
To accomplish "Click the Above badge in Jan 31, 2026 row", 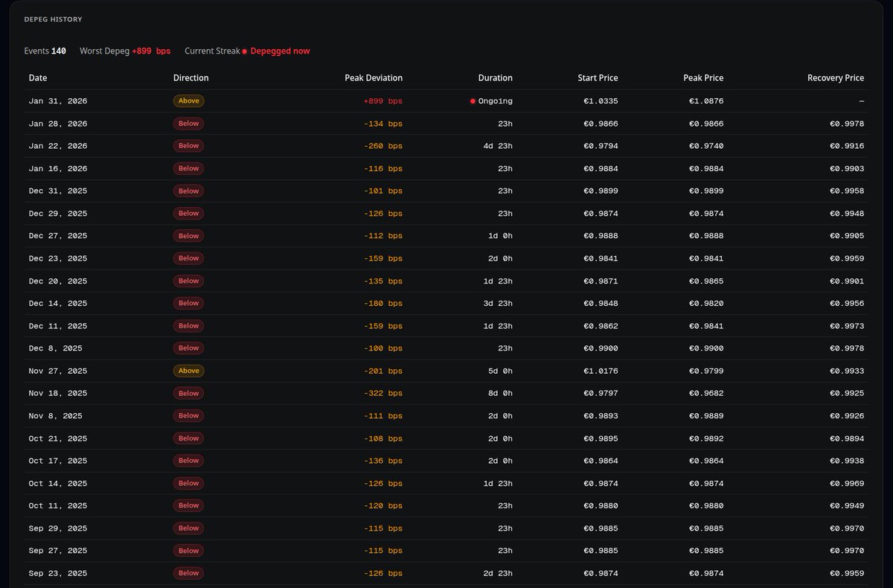I will click(188, 101).
